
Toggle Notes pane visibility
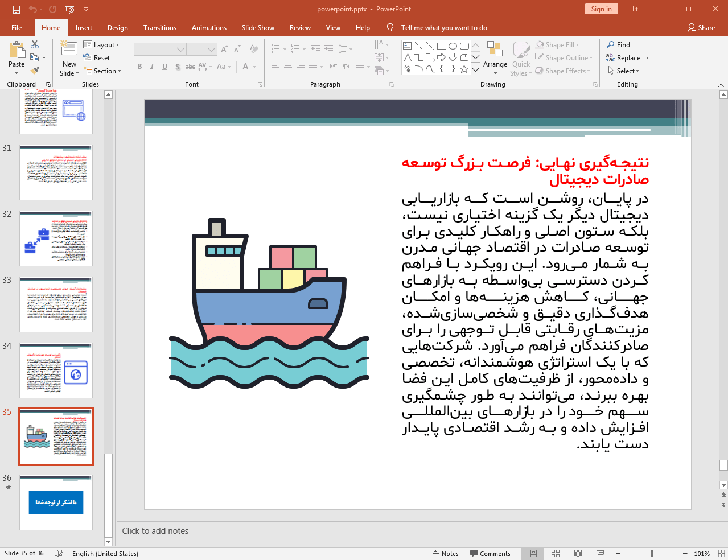[446, 553]
